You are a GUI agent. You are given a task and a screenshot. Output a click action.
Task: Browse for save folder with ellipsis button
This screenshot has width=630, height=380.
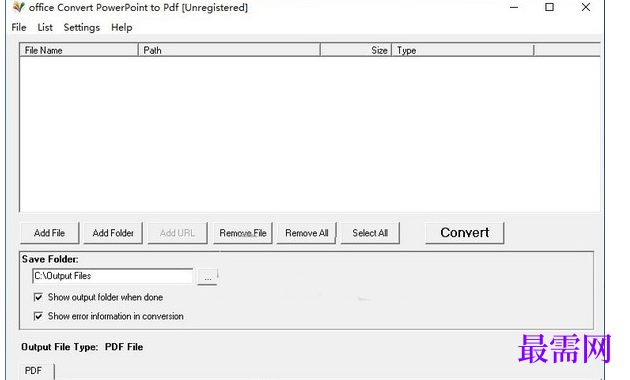tap(207, 277)
